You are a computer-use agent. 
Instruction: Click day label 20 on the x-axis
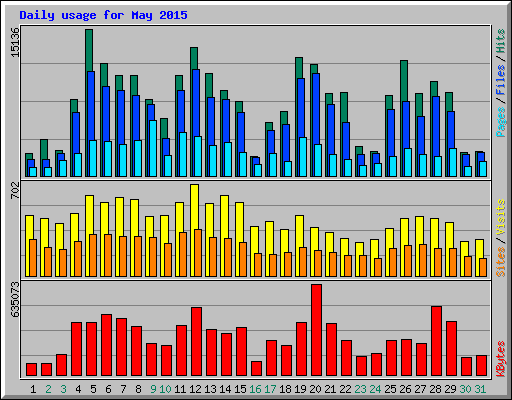[x=315, y=389]
